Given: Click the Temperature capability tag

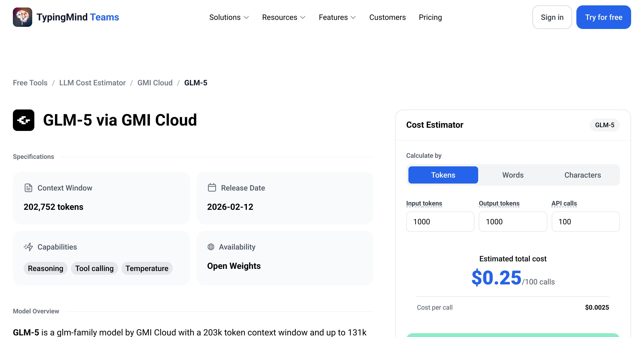Looking at the screenshot, I should tap(147, 268).
